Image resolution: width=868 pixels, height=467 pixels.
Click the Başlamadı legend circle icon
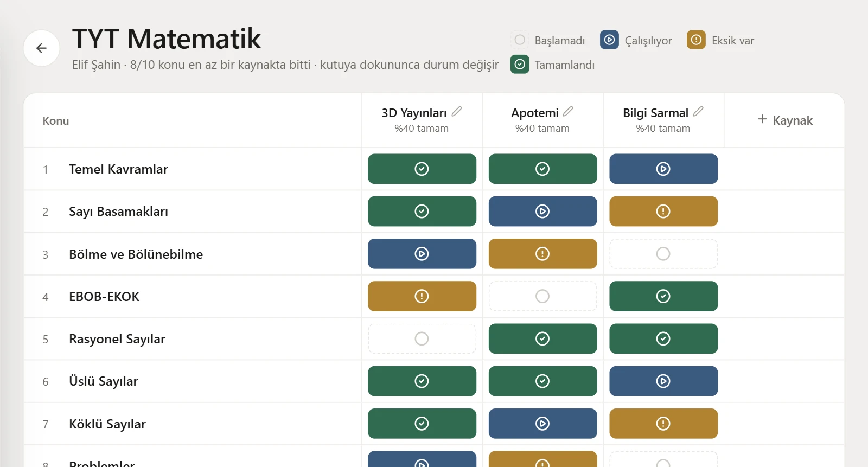pos(520,40)
